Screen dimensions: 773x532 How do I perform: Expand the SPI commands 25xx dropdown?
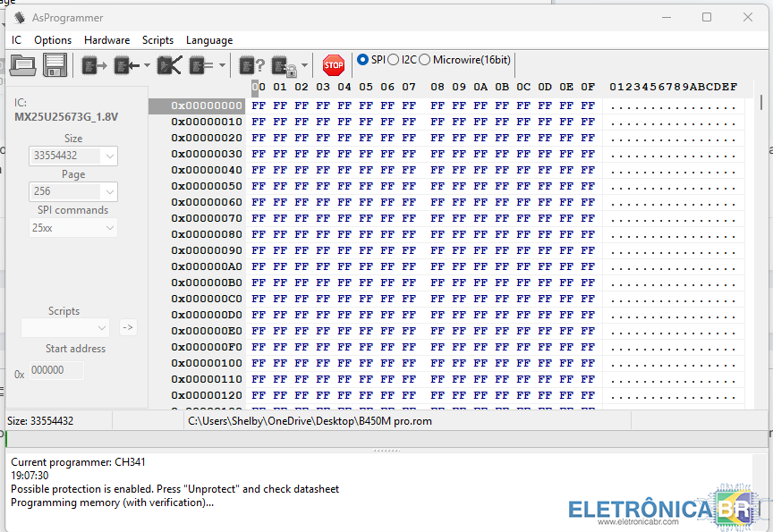click(x=73, y=228)
